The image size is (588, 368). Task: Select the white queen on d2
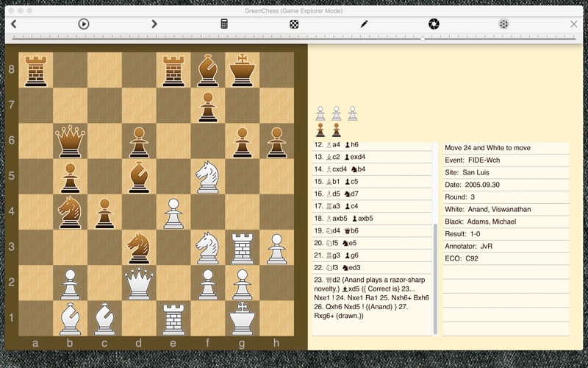point(139,283)
